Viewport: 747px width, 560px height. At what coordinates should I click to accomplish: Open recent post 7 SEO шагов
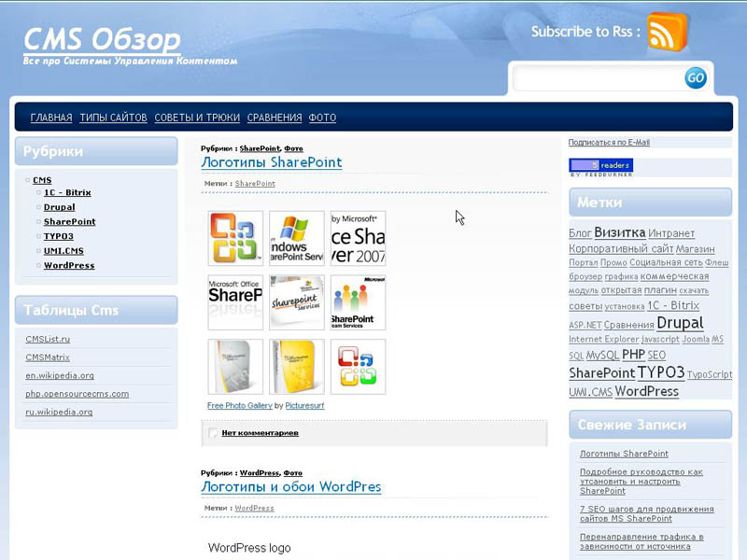click(647, 514)
